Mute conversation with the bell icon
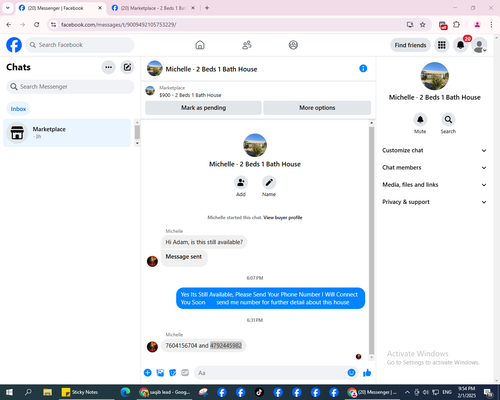Image resolution: width=500 pixels, height=400 pixels. click(420, 120)
